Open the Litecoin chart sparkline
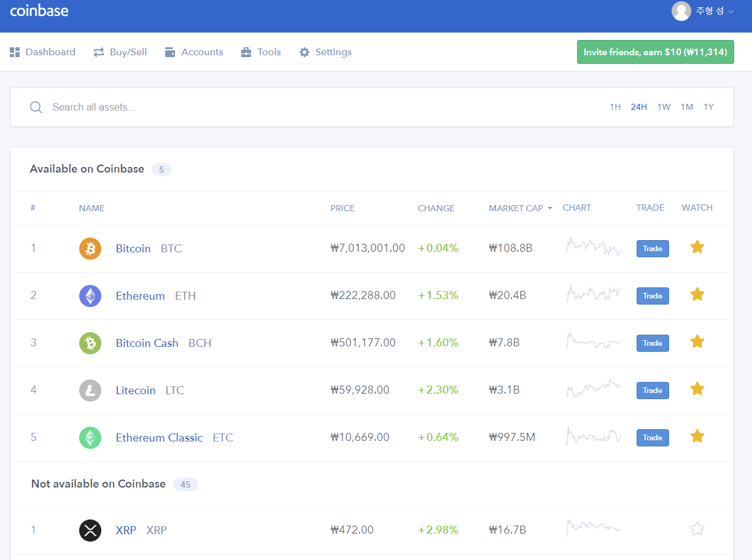Image resolution: width=752 pixels, height=560 pixels. (x=593, y=389)
